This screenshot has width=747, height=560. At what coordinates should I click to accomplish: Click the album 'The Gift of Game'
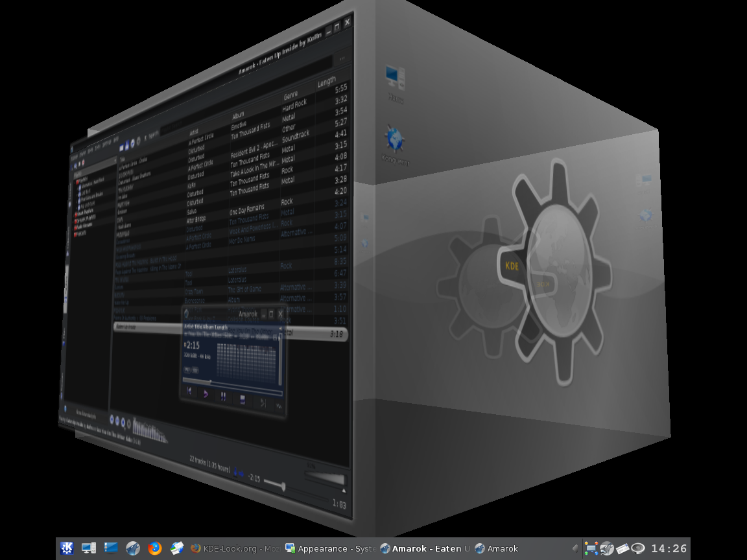coord(244,290)
